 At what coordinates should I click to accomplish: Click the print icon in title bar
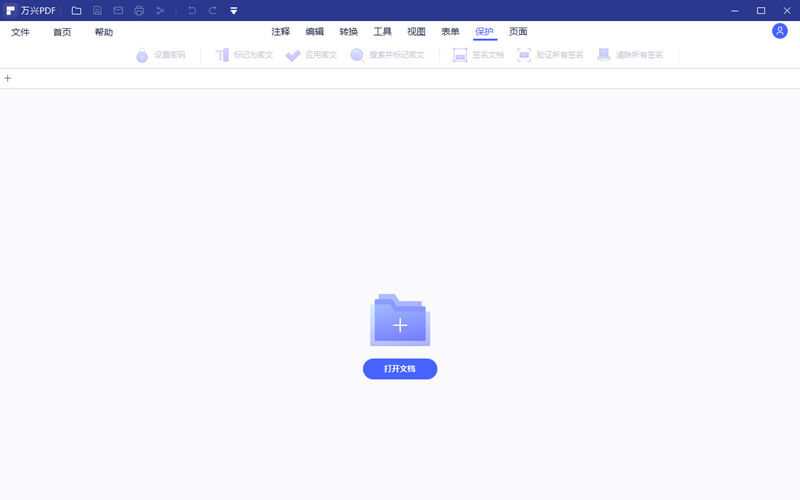139,11
